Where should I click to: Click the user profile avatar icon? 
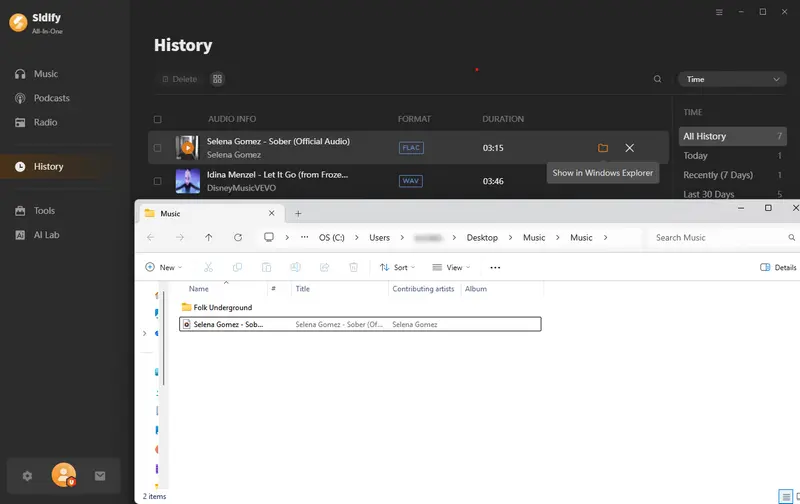(x=64, y=475)
